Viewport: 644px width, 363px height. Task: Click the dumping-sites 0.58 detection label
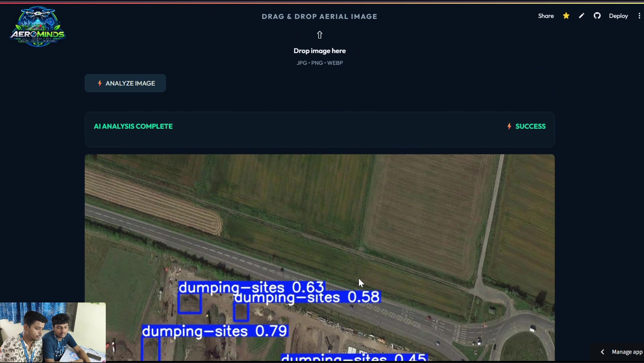coord(307,297)
